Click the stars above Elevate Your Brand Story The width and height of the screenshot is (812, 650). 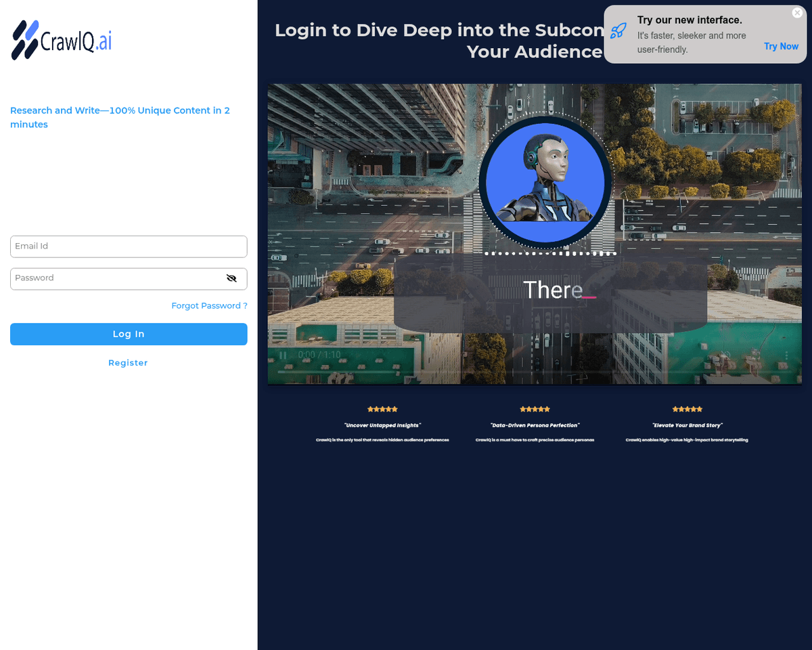coord(687,409)
